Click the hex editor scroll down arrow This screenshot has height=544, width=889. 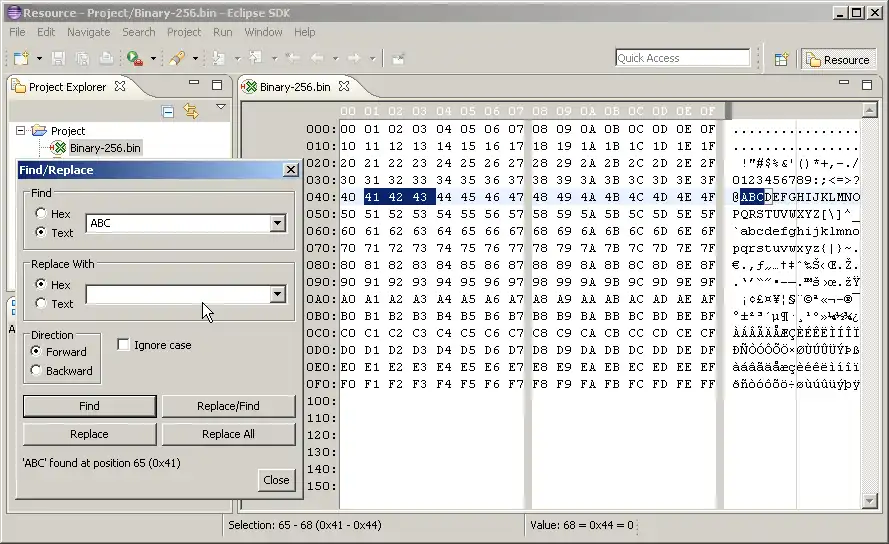[869, 501]
